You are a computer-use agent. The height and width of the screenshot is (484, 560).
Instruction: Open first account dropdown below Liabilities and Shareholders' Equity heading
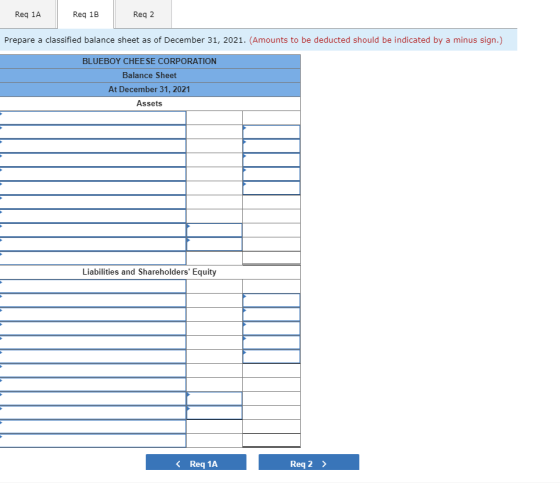tap(93, 286)
